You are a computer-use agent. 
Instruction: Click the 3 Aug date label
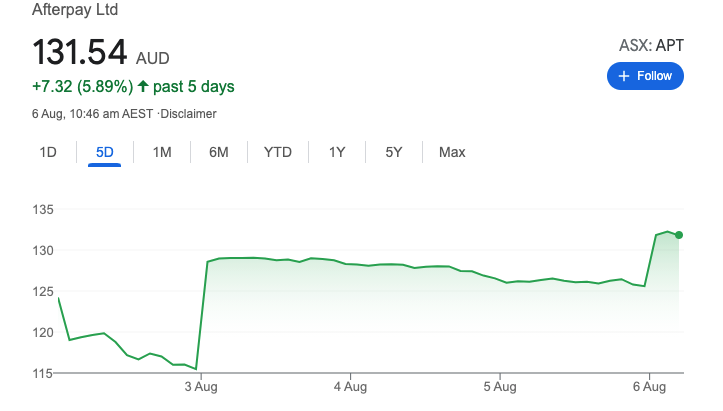[201, 385]
